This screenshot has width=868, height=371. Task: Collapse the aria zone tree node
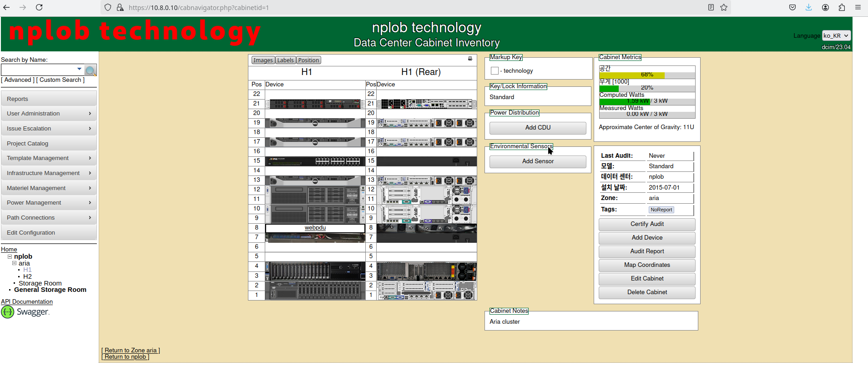[x=14, y=263]
